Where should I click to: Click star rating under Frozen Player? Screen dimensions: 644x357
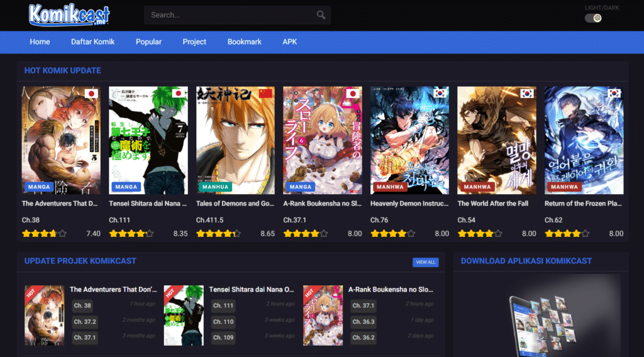(567, 233)
